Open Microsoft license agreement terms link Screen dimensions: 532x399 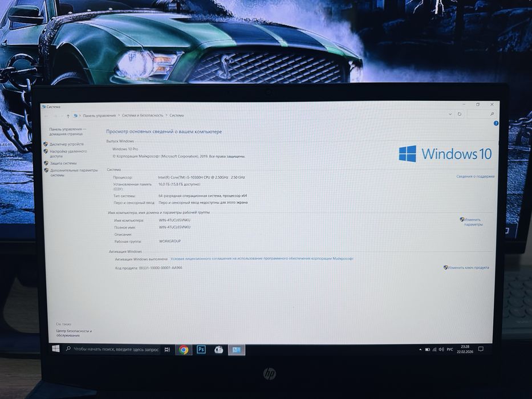(x=262, y=259)
